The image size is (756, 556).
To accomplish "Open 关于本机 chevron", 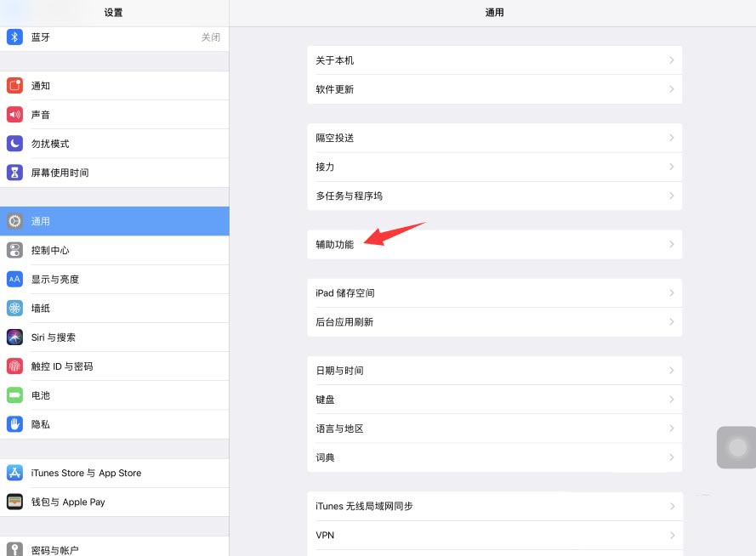I will tap(671, 60).
